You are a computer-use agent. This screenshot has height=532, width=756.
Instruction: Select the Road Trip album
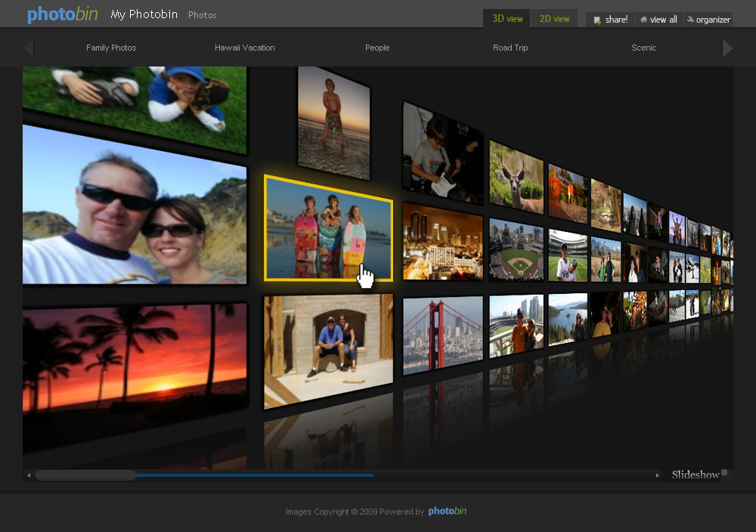pyautogui.click(x=510, y=48)
